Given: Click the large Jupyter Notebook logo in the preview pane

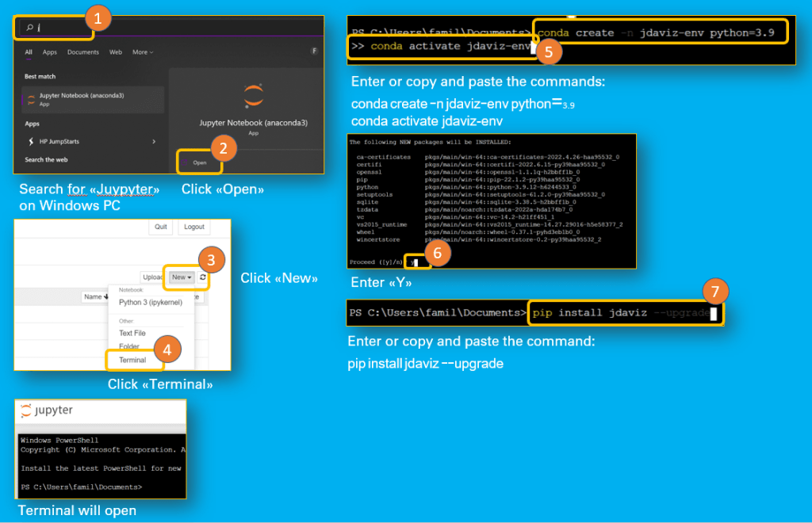Looking at the screenshot, I should click(253, 96).
